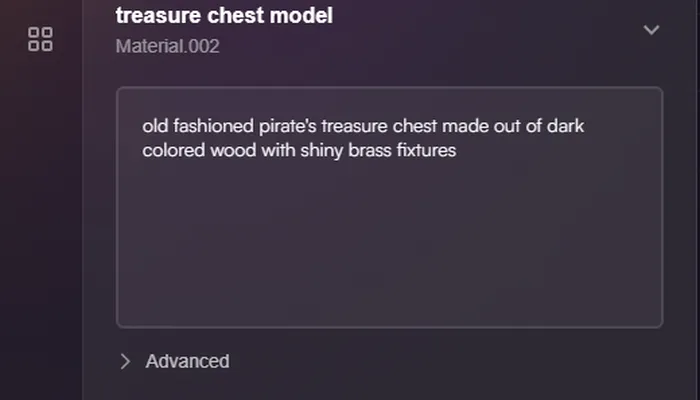This screenshot has height=400, width=700.
Task: Place cursor on first-line word "treasure"
Action: pos(355,127)
